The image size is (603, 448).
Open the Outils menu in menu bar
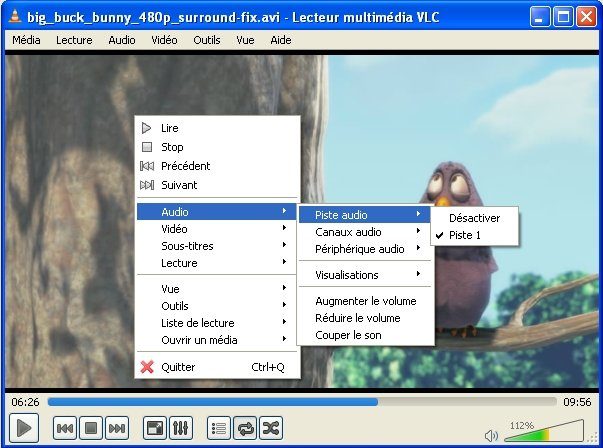coord(207,40)
